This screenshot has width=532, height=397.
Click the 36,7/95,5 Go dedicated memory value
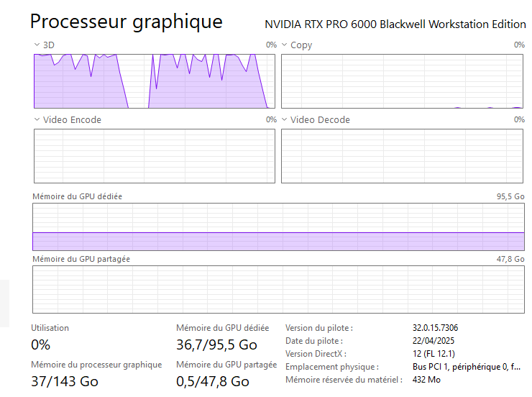[x=216, y=344]
